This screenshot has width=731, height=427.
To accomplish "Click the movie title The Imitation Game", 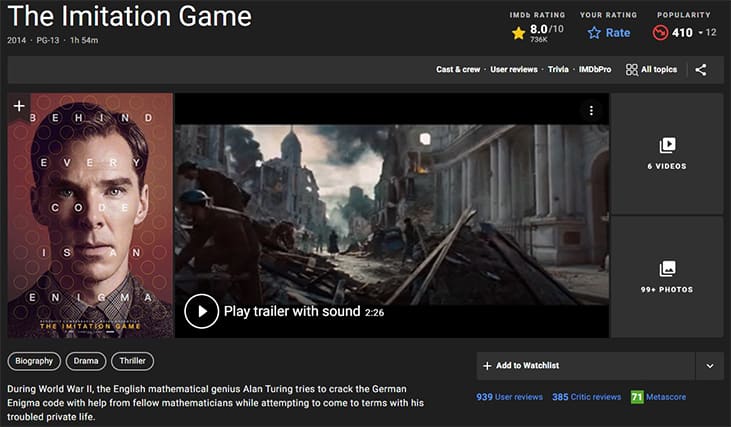I will tap(130, 16).
